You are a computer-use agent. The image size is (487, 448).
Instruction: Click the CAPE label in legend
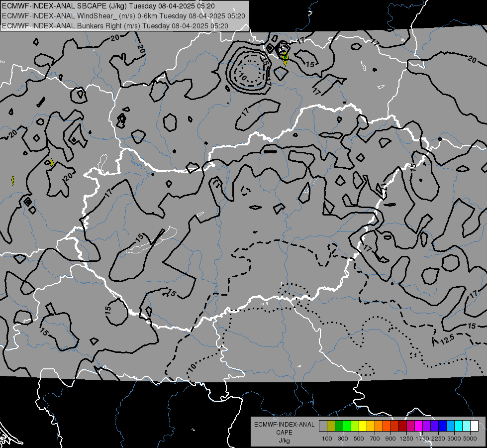tap(284, 432)
